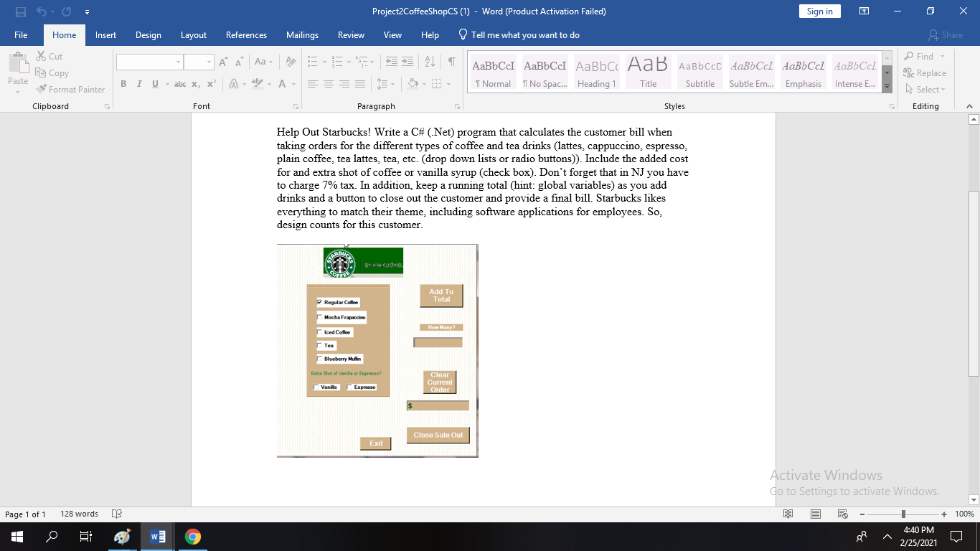Apply Superscript formatting
This screenshot has width=980, height=551.
click(x=212, y=84)
